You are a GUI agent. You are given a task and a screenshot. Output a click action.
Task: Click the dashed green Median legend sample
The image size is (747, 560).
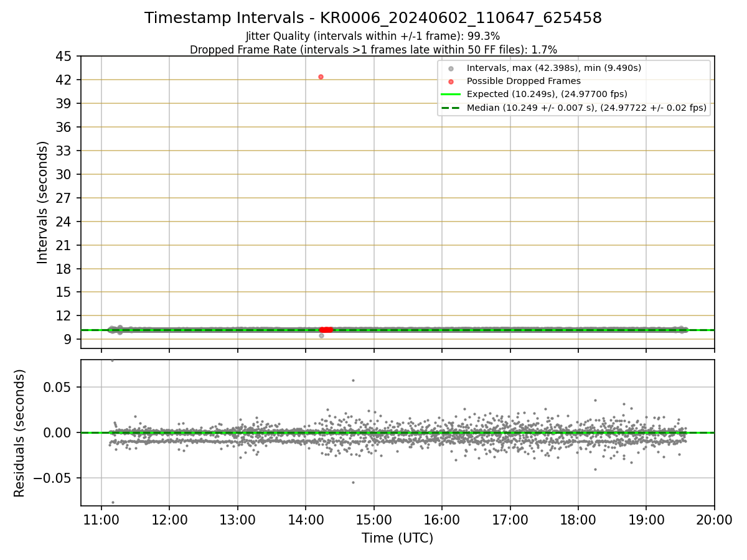click(x=451, y=108)
